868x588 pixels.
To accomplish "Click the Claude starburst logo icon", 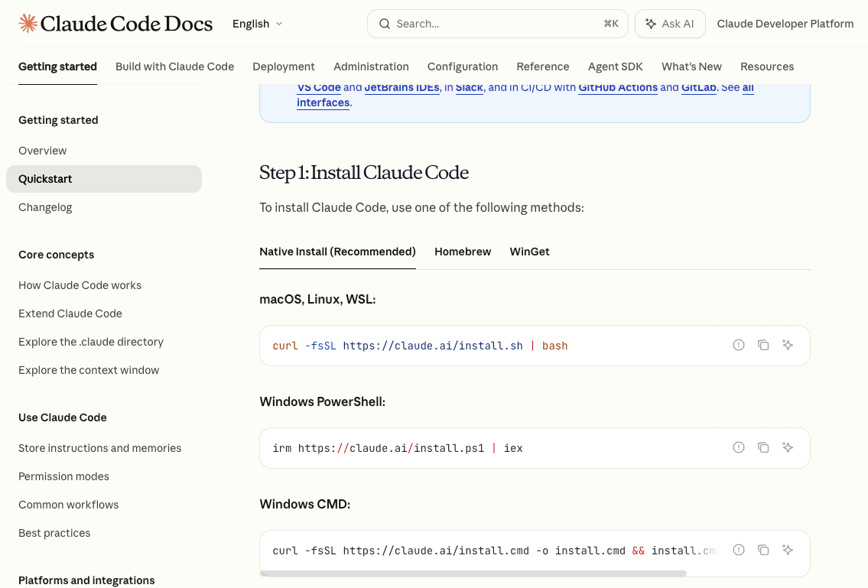I will point(28,24).
